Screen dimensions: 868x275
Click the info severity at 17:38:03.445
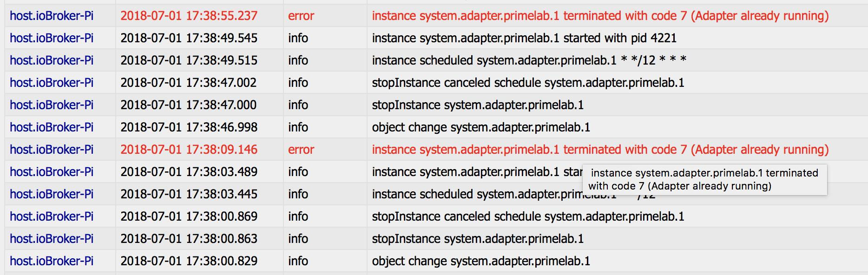(298, 194)
